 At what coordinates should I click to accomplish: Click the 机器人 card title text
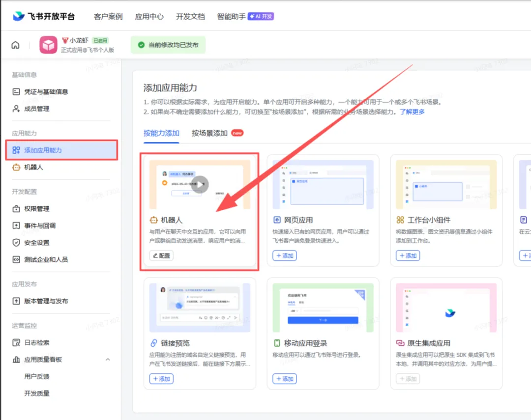click(x=172, y=220)
